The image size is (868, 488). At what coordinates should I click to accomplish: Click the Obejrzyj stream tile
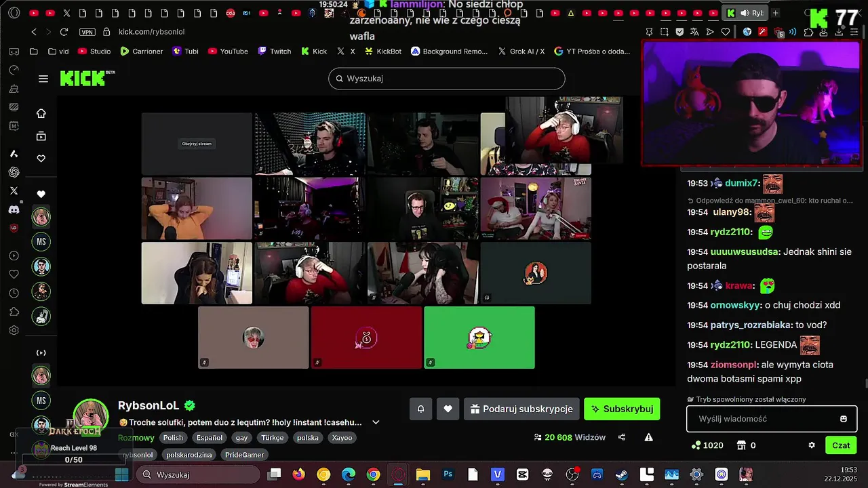coord(197,144)
